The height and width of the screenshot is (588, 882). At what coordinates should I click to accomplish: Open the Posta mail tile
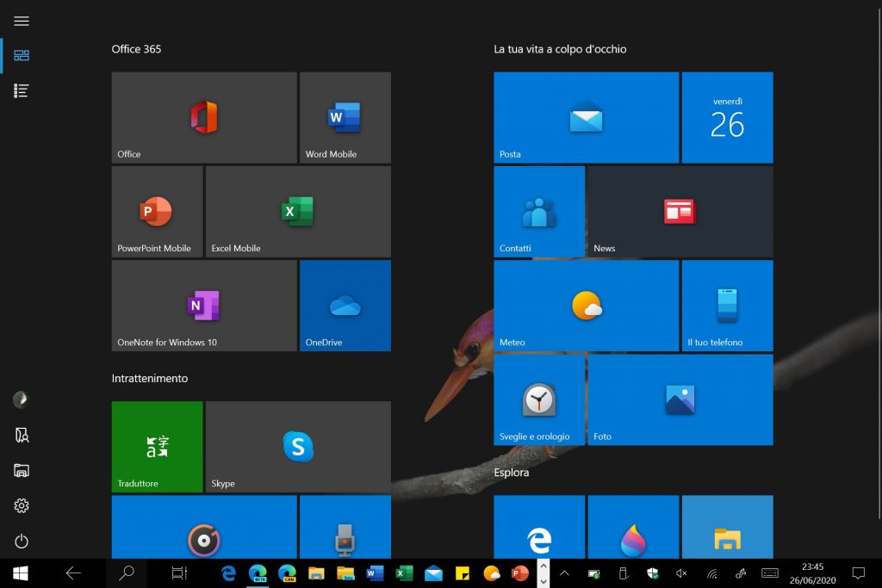coord(586,117)
